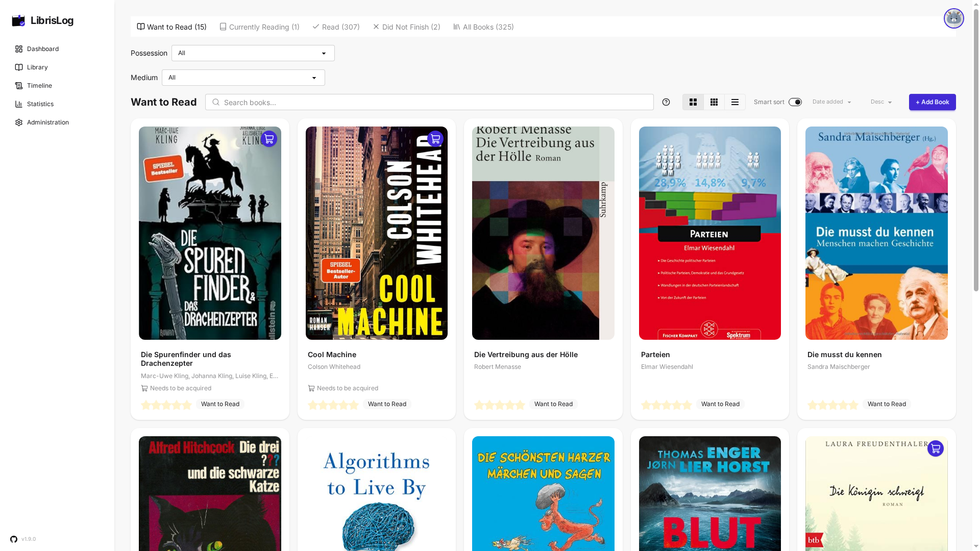This screenshot has width=980, height=551.
Task: Click cart icon on Die Spurenfinder cover
Action: [269, 139]
